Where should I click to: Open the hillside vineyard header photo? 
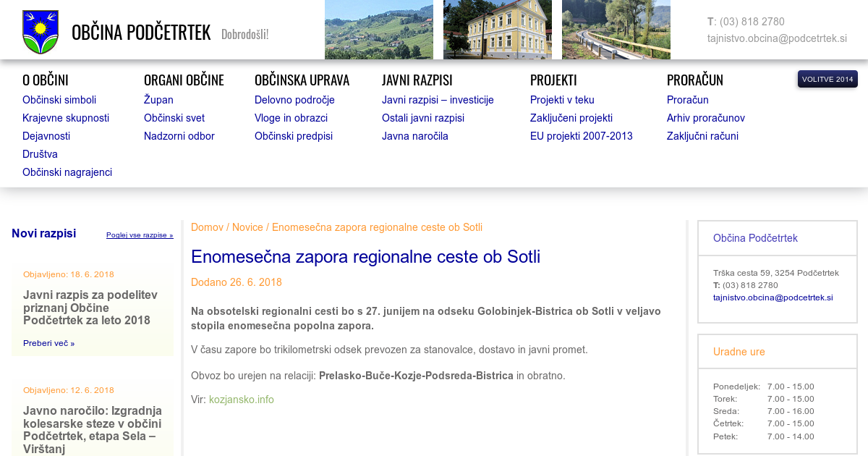(x=378, y=30)
